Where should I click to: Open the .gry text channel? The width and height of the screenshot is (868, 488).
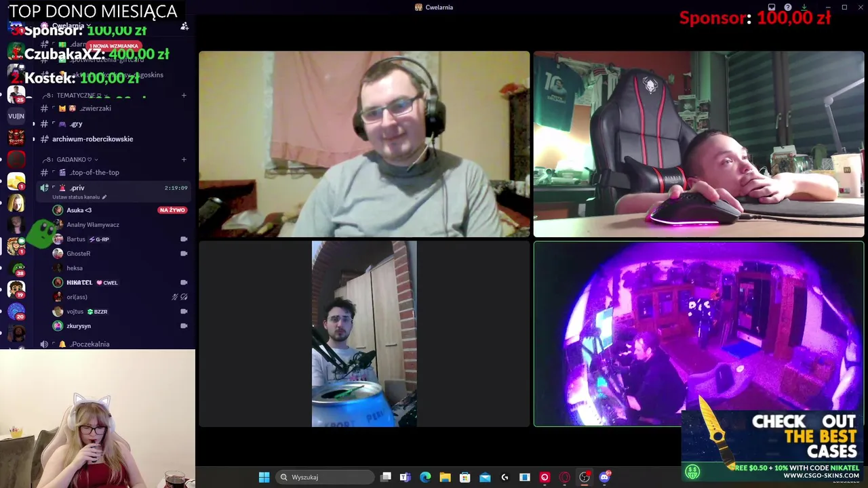click(x=114, y=124)
